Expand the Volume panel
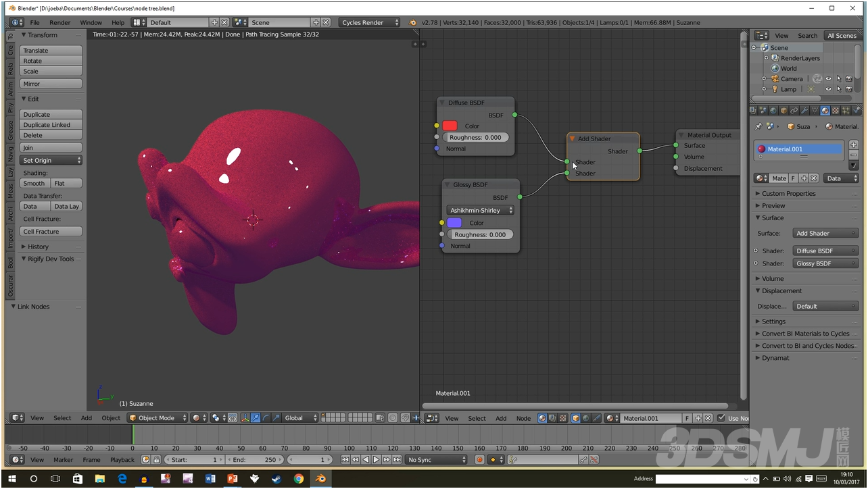This screenshot has height=489, width=868. (x=773, y=278)
